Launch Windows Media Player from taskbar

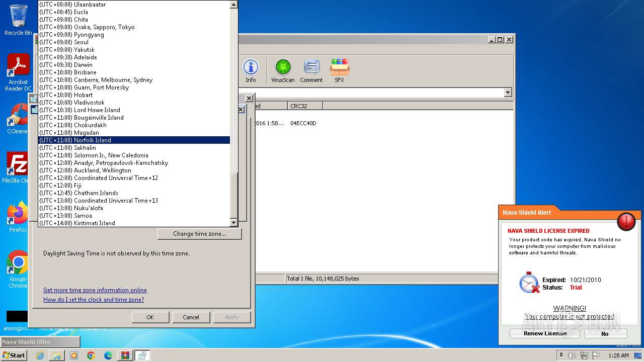[74, 355]
